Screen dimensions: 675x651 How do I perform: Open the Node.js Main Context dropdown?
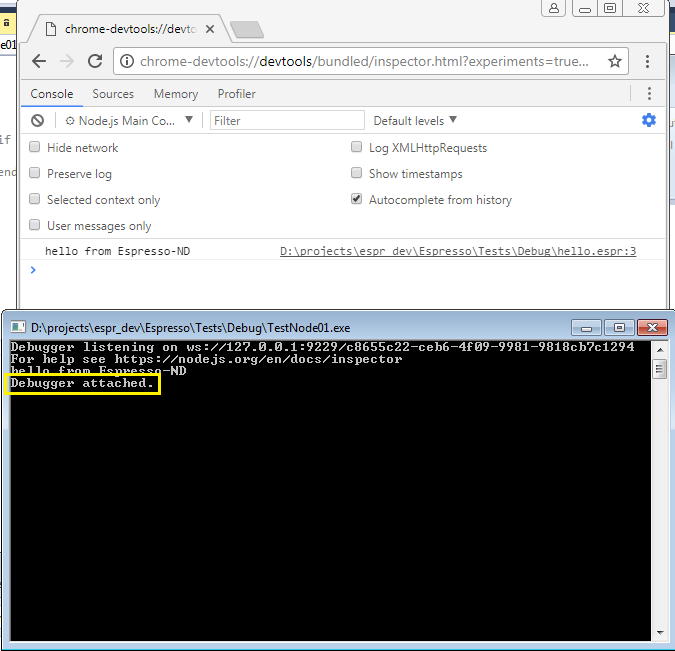click(x=129, y=121)
